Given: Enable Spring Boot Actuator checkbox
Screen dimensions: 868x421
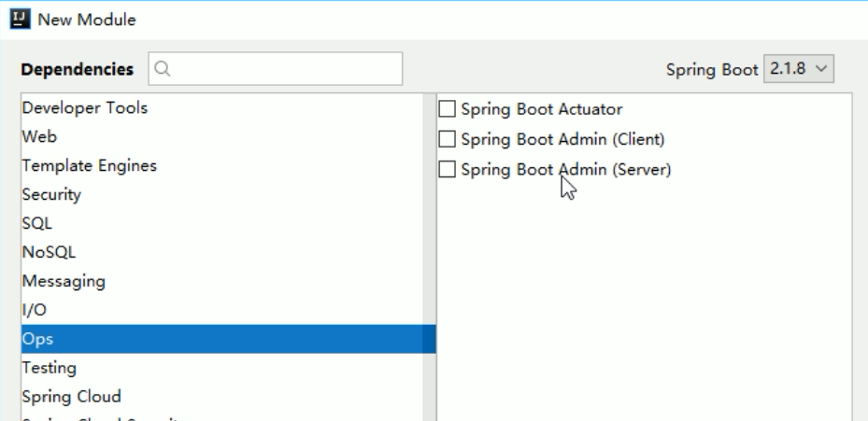Looking at the screenshot, I should click(x=448, y=109).
